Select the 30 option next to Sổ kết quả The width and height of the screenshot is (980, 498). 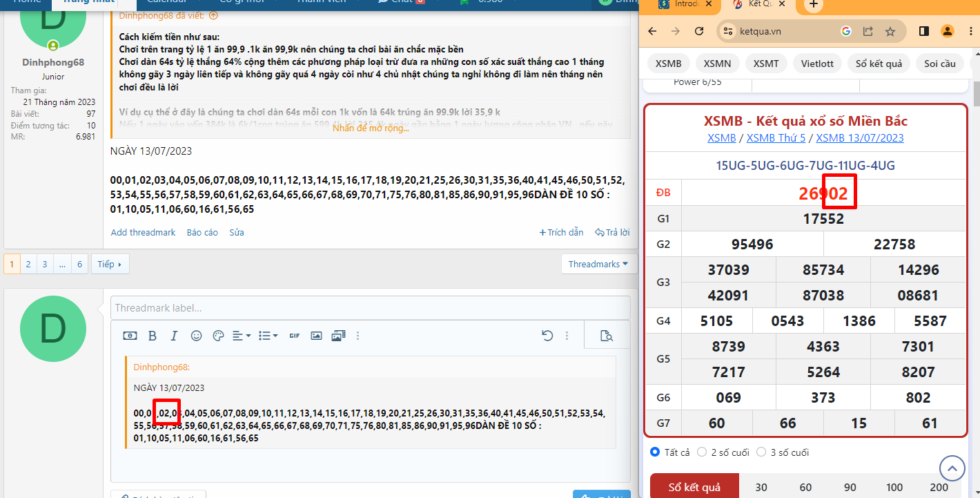coord(761,487)
